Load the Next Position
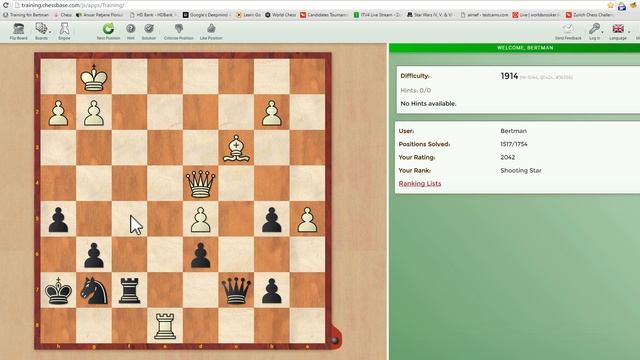This screenshot has height=360, width=640. tap(108, 31)
